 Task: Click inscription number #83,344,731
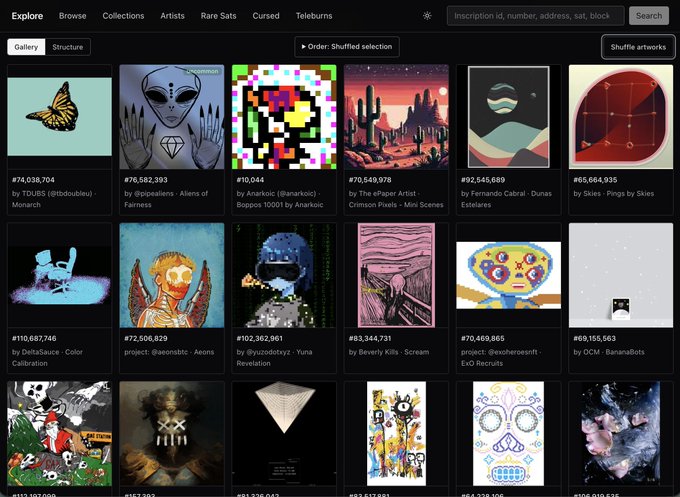coord(370,338)
